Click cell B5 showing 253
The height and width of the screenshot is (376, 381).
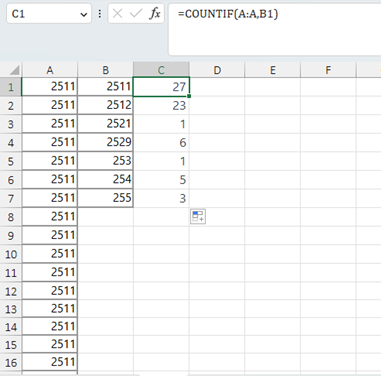pyautogui.click(x=105, y=161)
